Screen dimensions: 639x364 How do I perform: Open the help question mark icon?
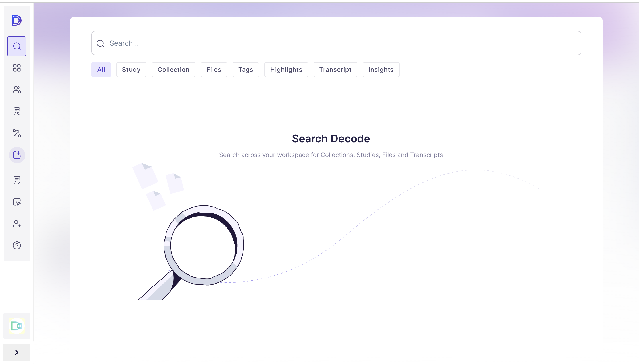point(17,245)
